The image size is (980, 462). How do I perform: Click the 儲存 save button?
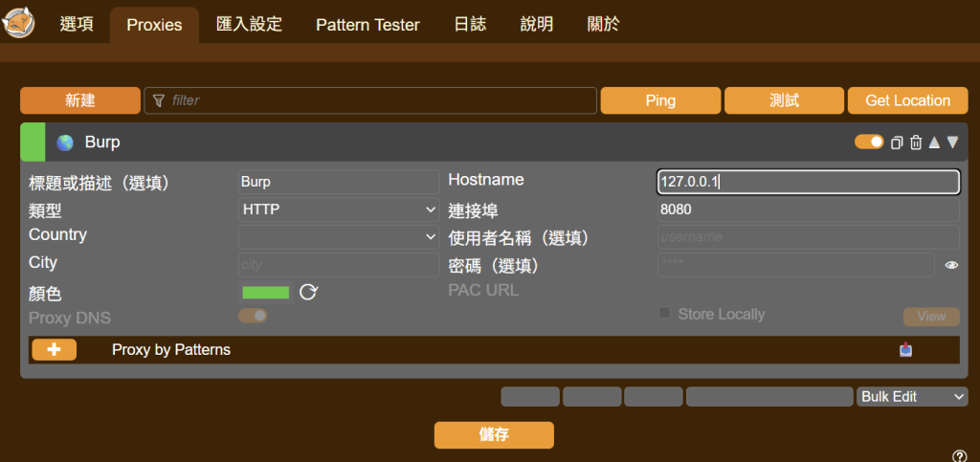tap(494, 435)
